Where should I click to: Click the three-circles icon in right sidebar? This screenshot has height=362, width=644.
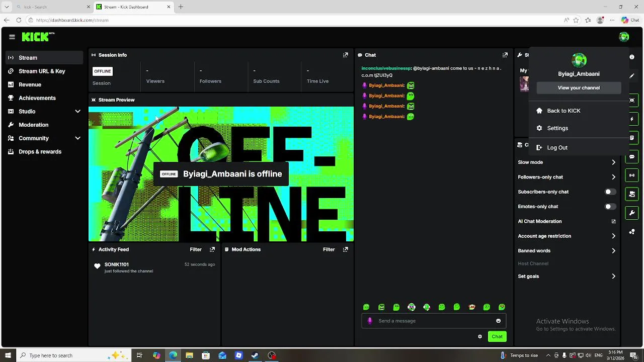pyautogui.click(x=632, y=232)
